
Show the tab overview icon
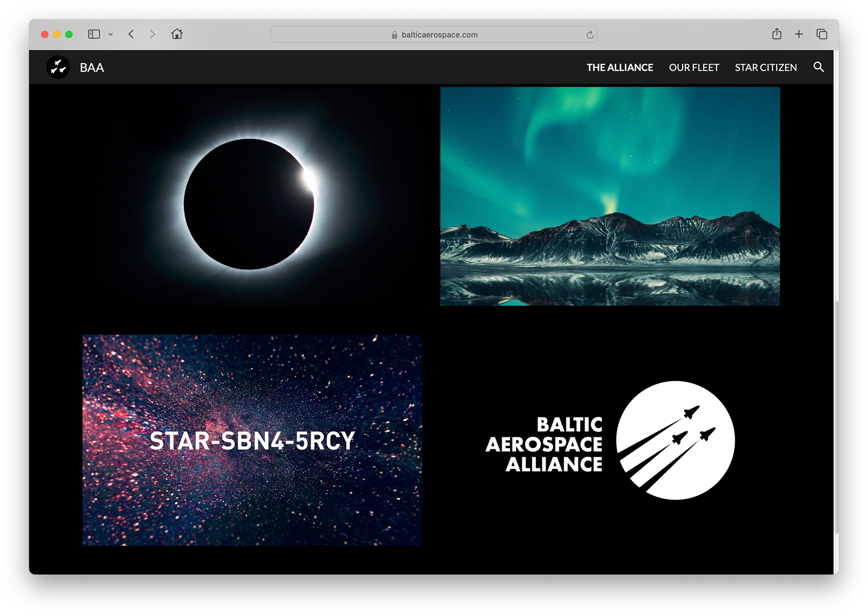(821, 34)
